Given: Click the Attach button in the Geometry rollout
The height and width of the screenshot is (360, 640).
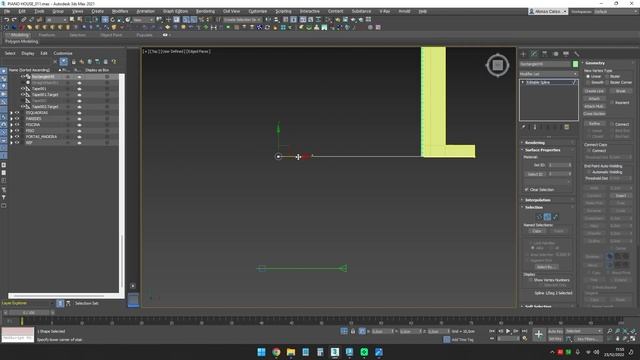Looking at the screenshot, I should [594, 99].
